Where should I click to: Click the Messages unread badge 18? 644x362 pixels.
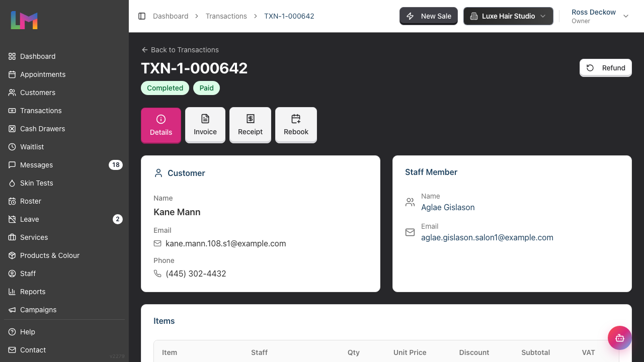pos(116,165)
